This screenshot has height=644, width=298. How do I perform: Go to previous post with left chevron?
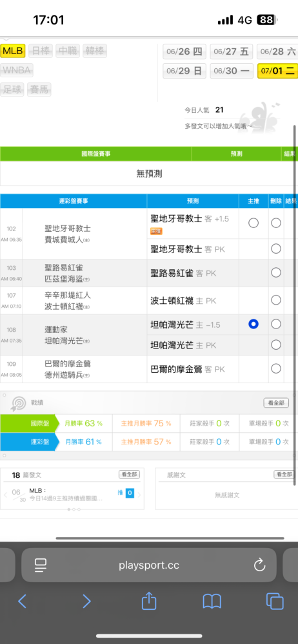(5, 495)
